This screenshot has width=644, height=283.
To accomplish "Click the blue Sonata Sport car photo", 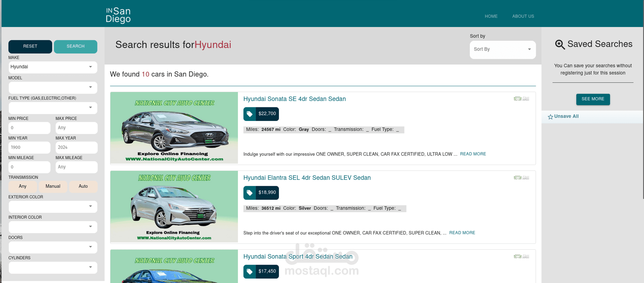I will 174,267.
